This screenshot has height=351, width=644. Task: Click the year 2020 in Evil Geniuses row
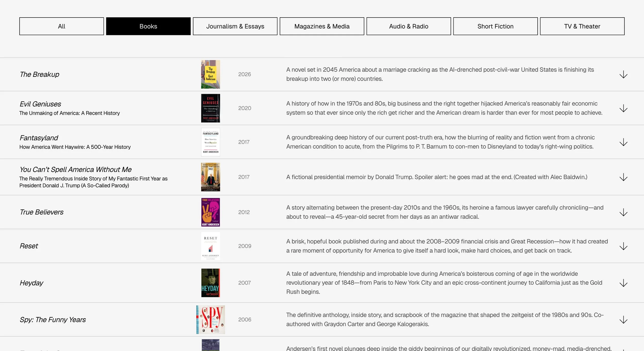[244, 108]
